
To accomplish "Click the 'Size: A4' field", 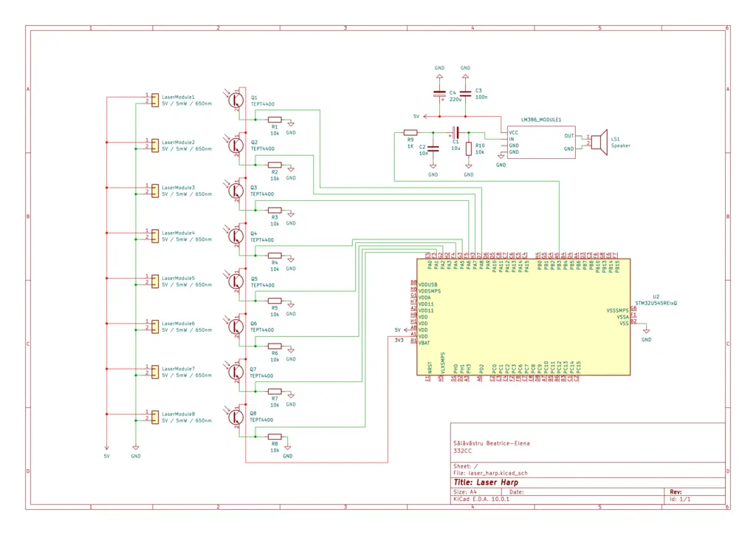I will point(465,492).
